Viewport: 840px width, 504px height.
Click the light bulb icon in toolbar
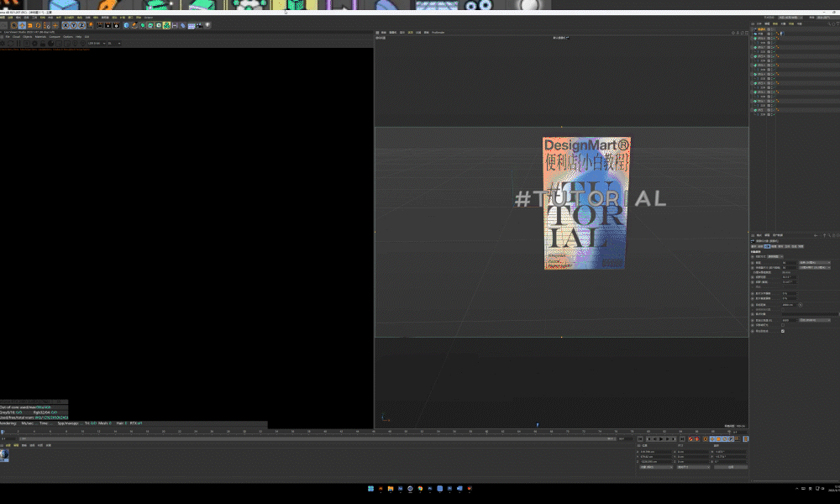pos(207,25)
